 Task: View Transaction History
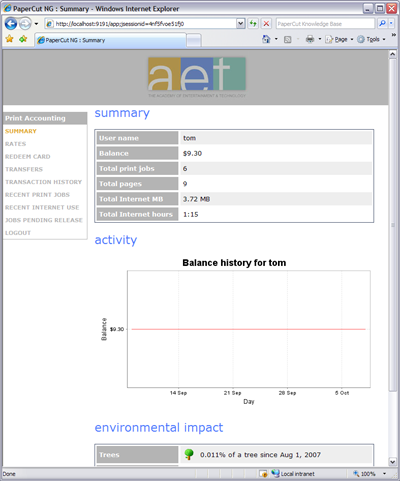click(x=43, y=182)
